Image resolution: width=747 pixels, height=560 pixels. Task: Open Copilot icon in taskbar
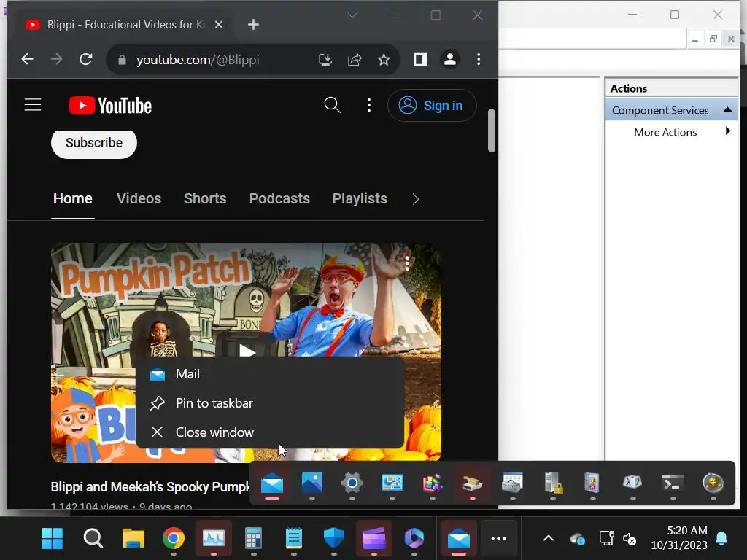414,539
